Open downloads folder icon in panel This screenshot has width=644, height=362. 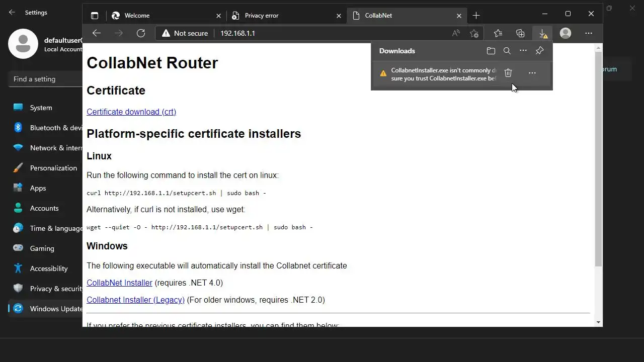point(491,51)
